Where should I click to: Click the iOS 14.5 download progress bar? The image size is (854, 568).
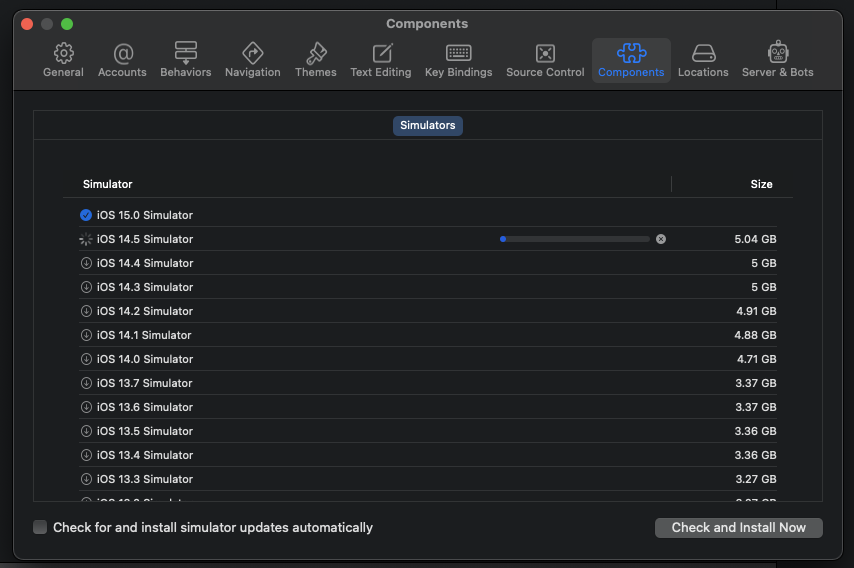[575, 239]
